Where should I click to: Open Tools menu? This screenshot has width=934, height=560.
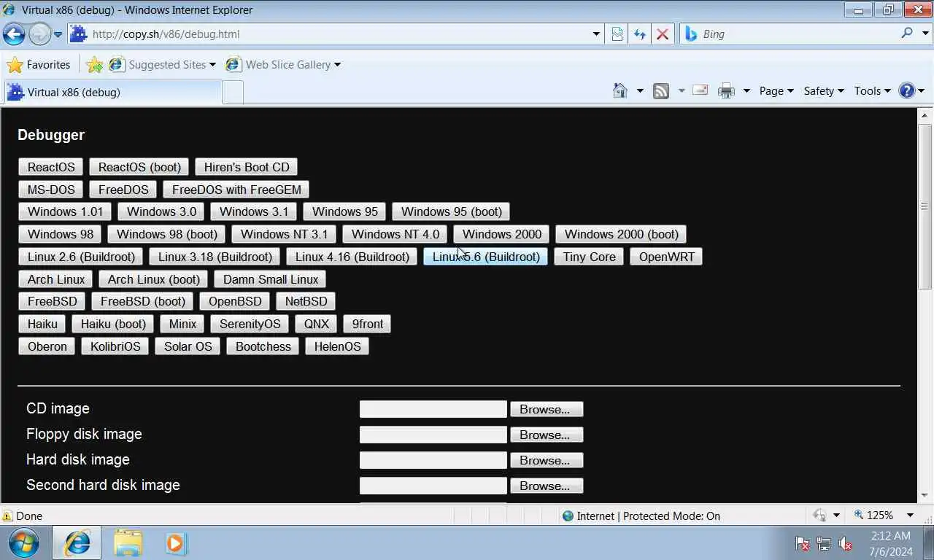[873, 90]
